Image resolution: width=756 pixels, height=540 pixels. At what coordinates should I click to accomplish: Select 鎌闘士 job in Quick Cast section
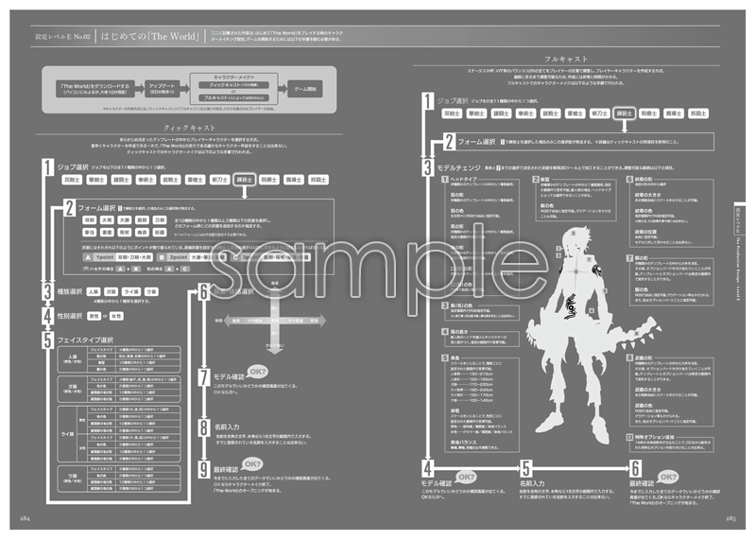[121, 180]
